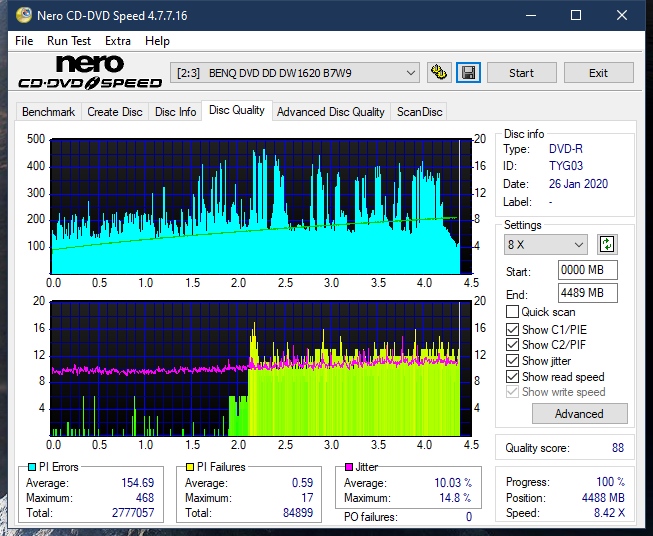
Task: Minimize the Nero CD-DVD Speed window
Action: pos(531,15)
